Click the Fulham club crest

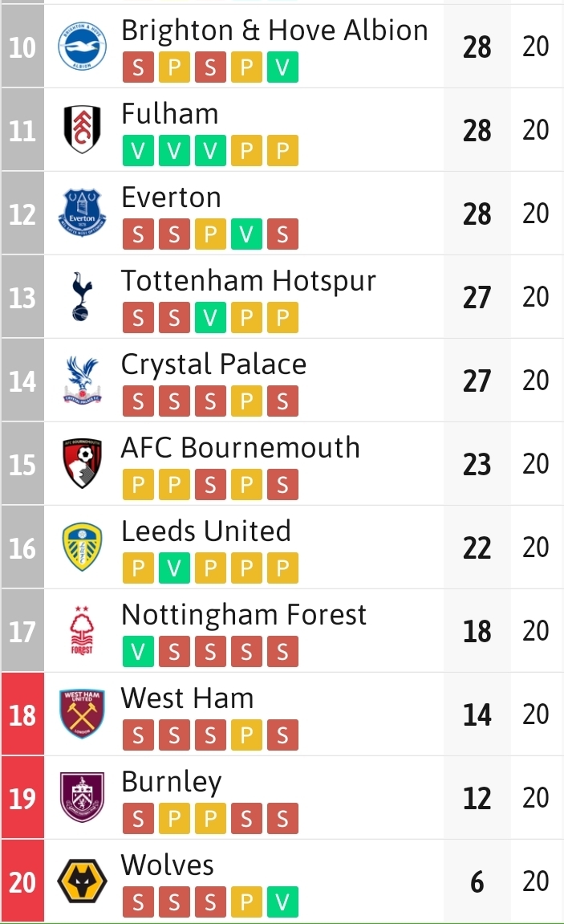(82, 130)
